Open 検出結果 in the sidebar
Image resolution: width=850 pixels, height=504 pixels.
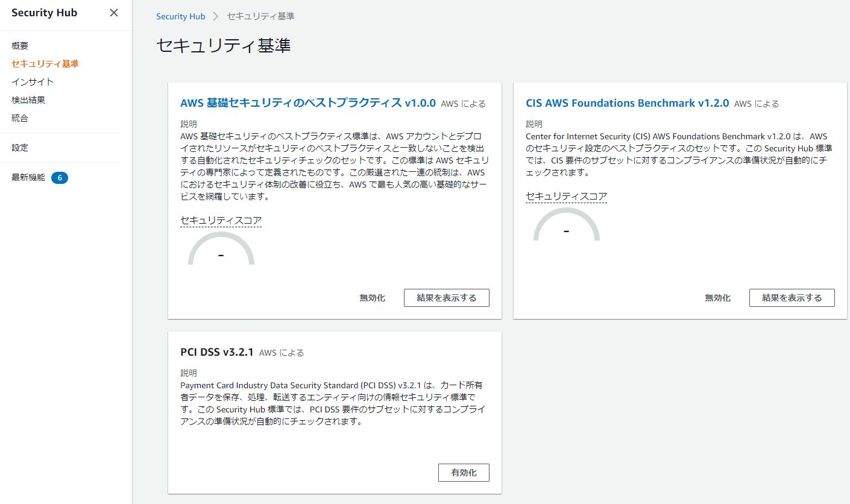click(28, 100)
